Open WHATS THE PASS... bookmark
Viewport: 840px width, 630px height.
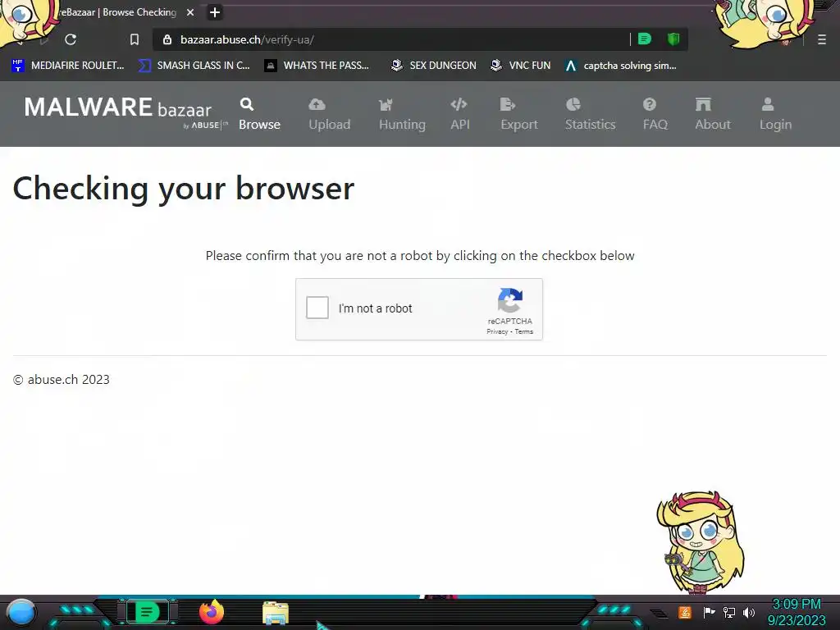click(x=317, y=66)
